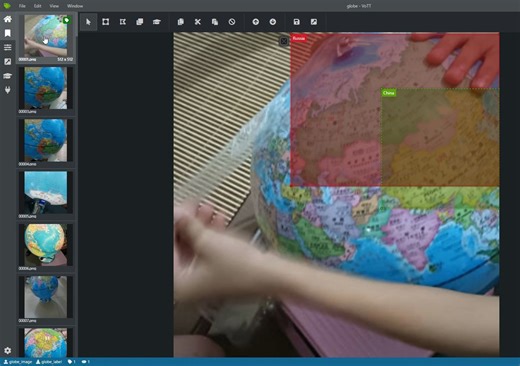This screenshot has height=366, width=520.
Task: Click the green tagged badge on the first thumbnail
Action: tap(67, 20)
